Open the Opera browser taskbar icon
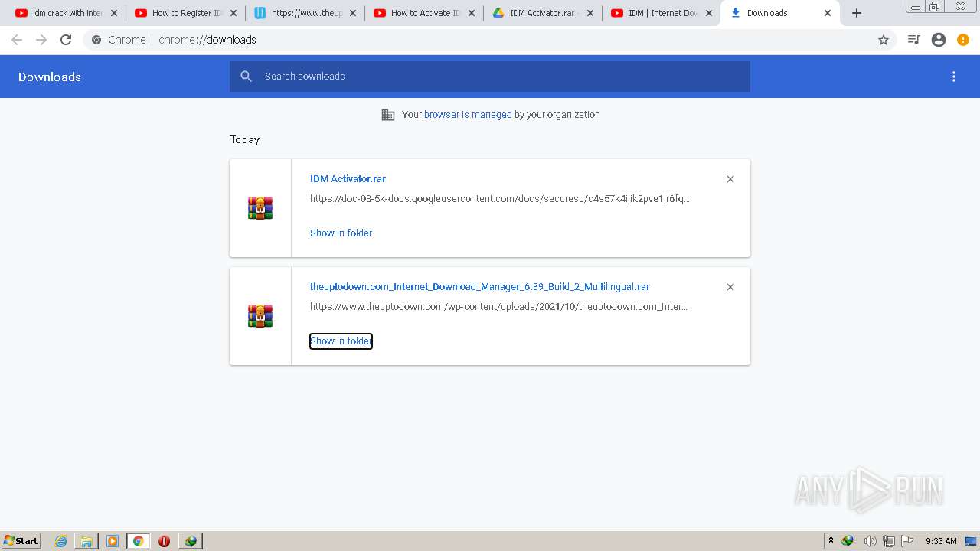The image size is (980, 551). pos(164,541)
